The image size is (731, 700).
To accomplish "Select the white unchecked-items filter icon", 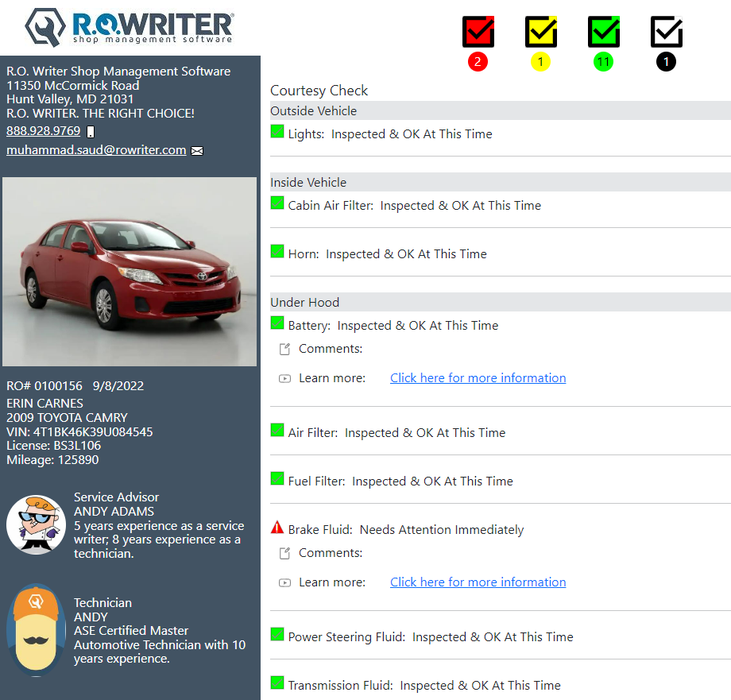I will [x=666, y=32].
